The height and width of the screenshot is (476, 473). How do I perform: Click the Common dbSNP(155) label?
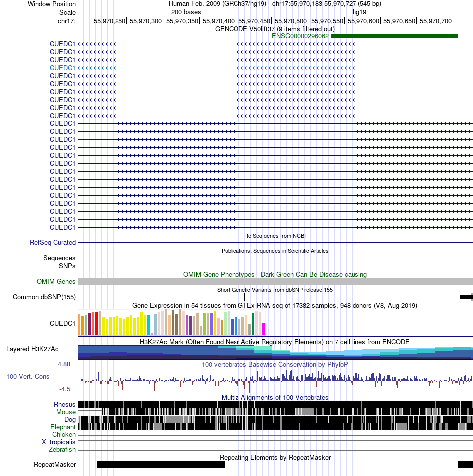click(x=44, y=297)
